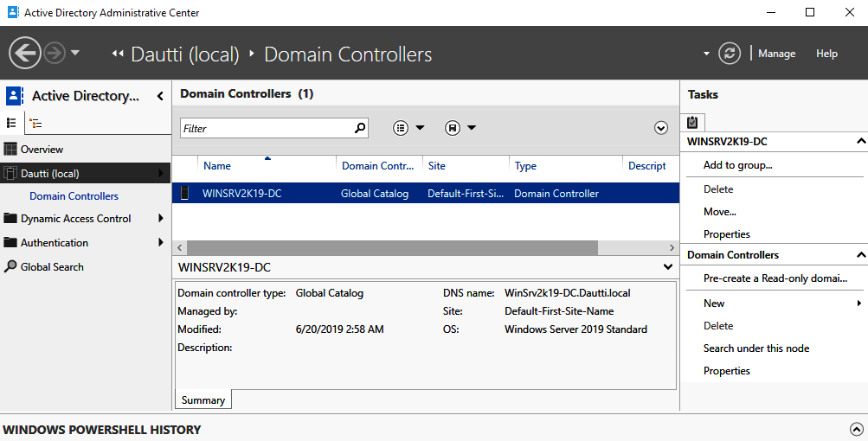The width and height of the screenshot is (868, 441).
Task: Sort by Domain Contr... column header
Action: (x=379, y=165)
